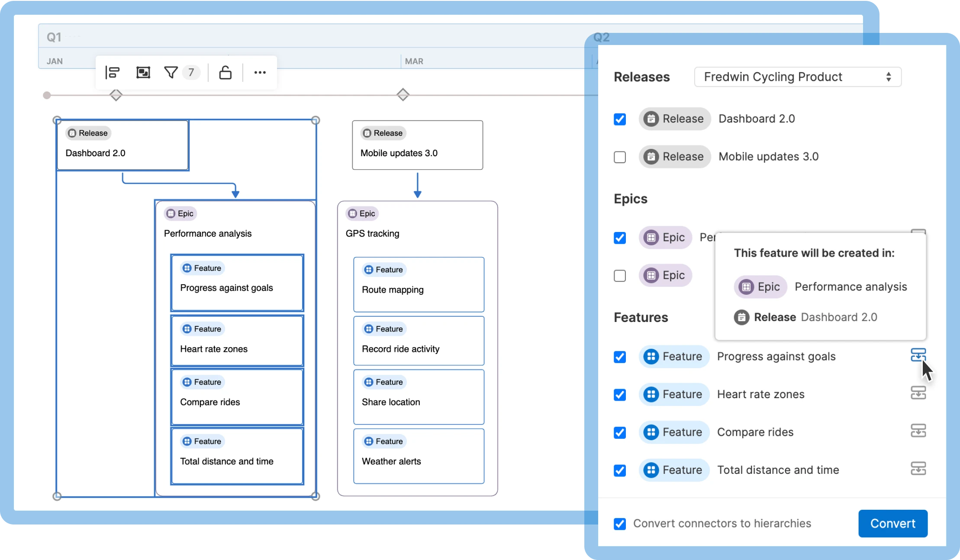
Task: Open the Fredwin Cycling Product dropdown
Action: click(x=797, y=77)
